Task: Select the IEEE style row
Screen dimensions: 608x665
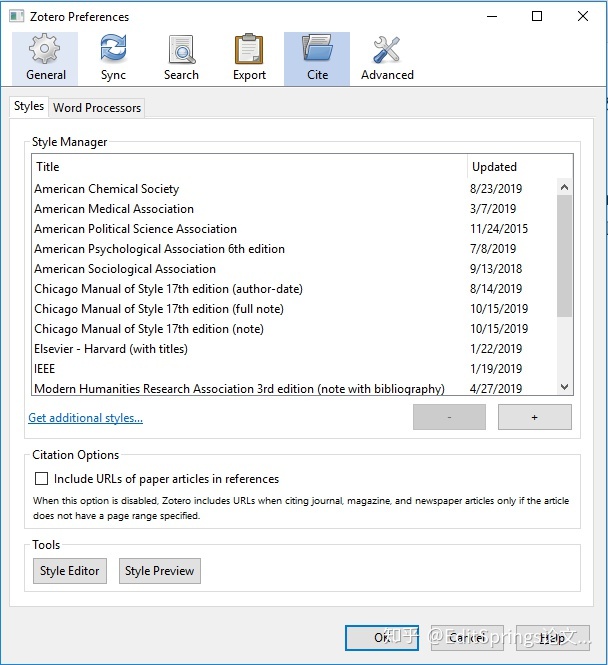Action: [295, 369]
